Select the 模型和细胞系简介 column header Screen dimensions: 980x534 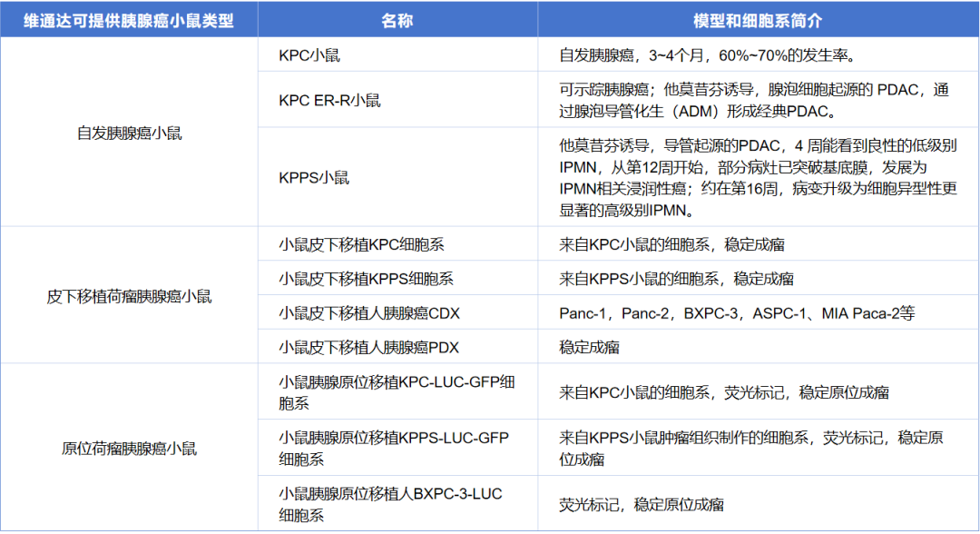758,20
